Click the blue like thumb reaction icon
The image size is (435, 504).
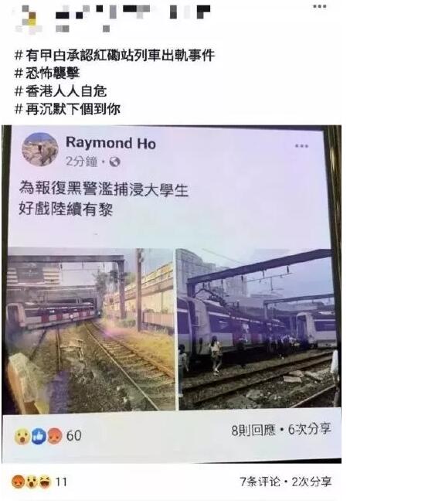(39, 437)
